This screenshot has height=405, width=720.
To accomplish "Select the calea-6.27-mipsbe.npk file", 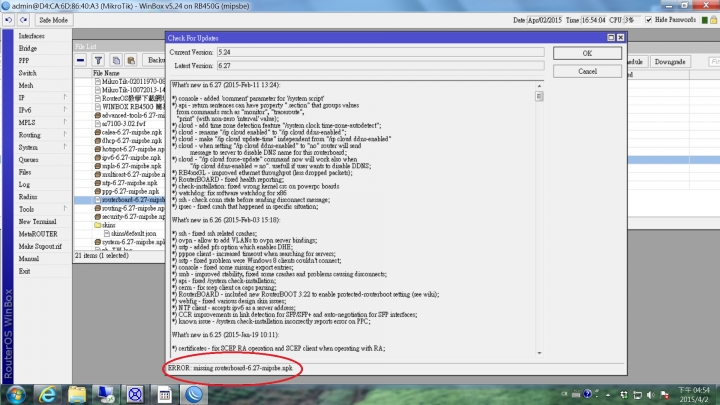I will [x=131, y=132].
